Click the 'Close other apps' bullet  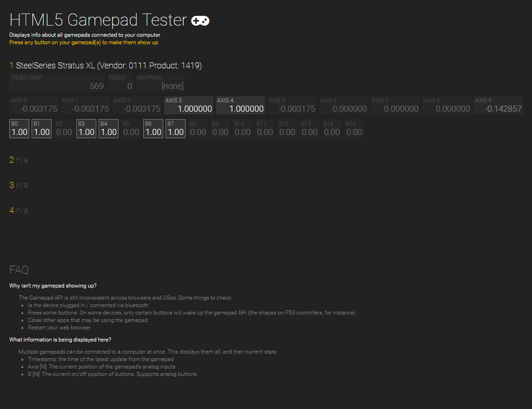[x=87, y=320]
